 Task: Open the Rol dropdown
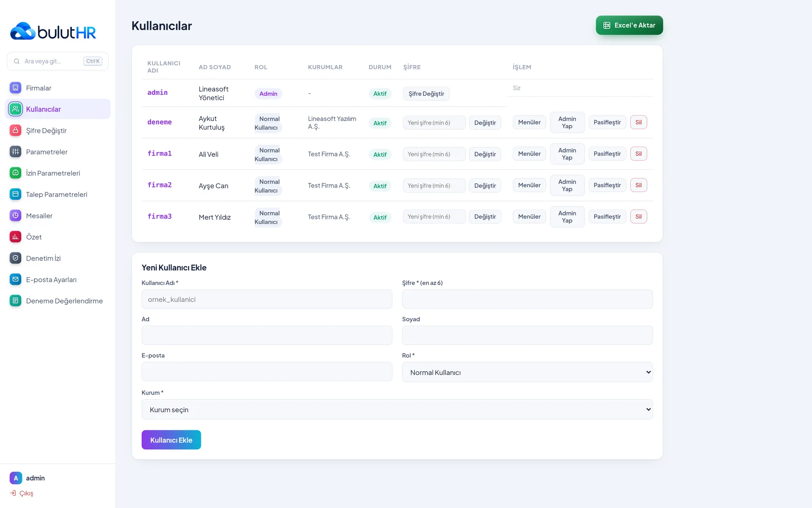527,372
